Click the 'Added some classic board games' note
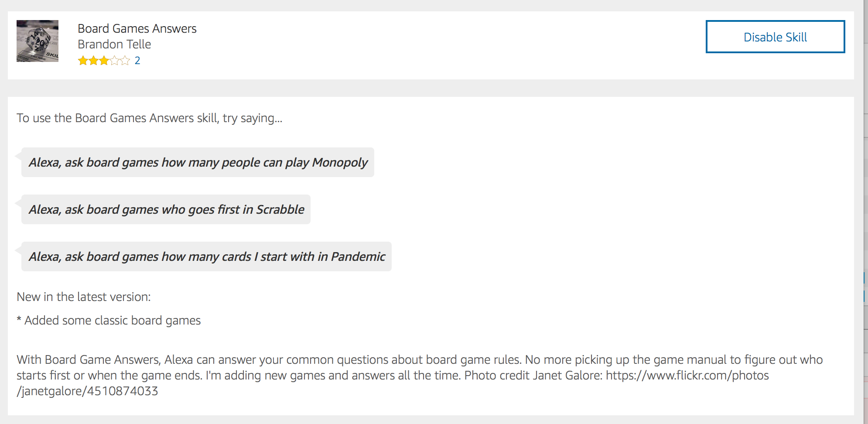Image resolution: width=868 pixels, height=424 pixels. point(109,320)
